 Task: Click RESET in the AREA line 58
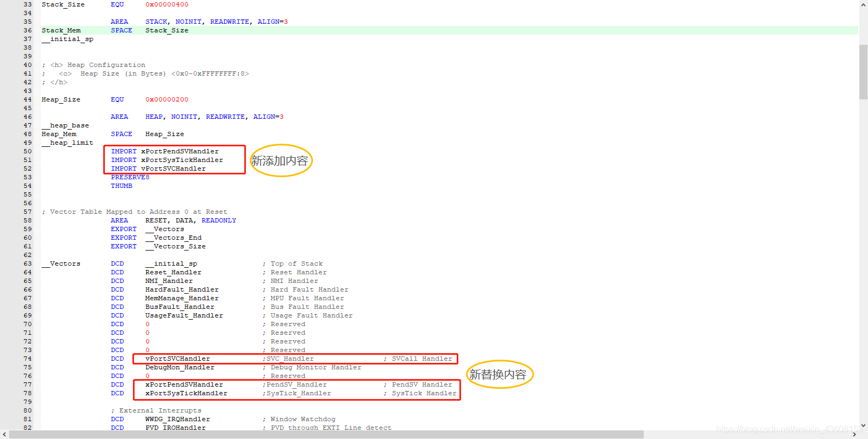pos(156,220)
